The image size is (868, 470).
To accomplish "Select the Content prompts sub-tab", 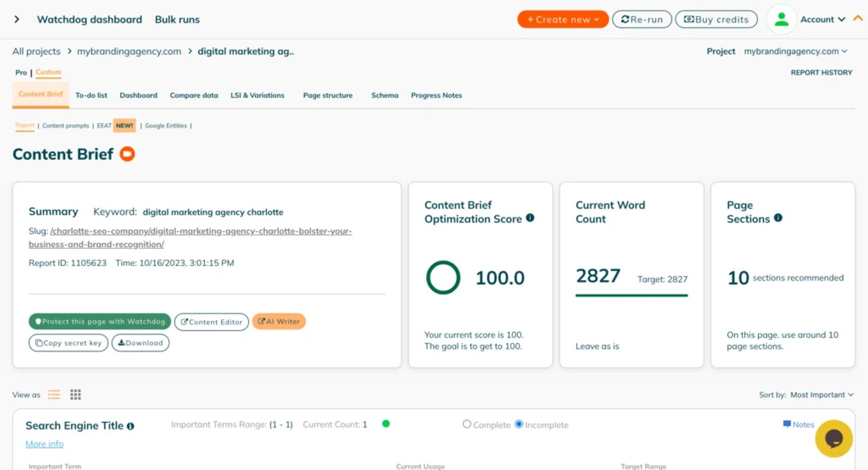I will click(x=66, y=125).
